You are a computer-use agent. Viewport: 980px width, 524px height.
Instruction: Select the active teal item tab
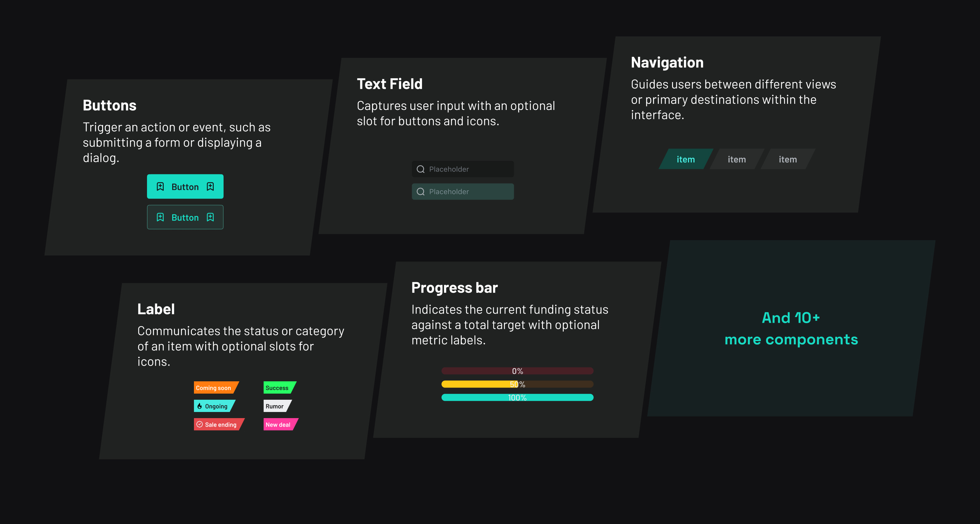coord(686,159)
